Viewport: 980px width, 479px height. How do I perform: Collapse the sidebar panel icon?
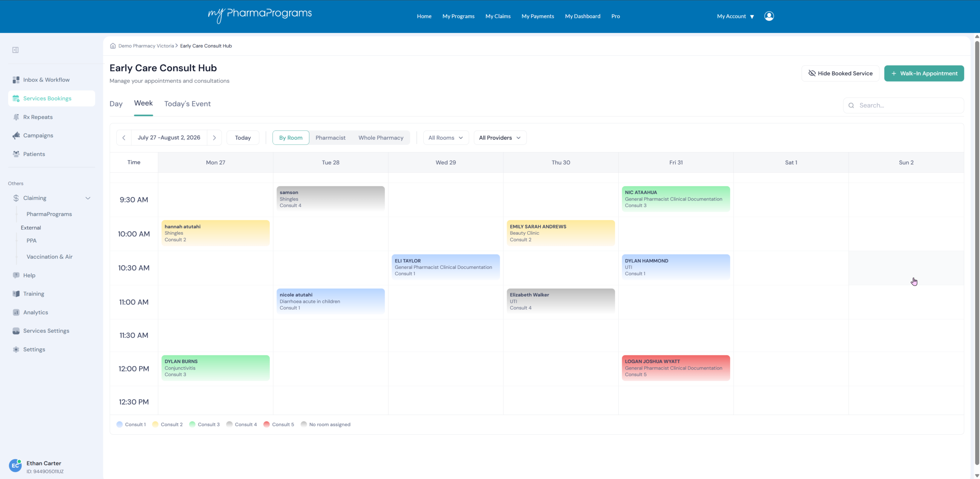click(15, 50)
